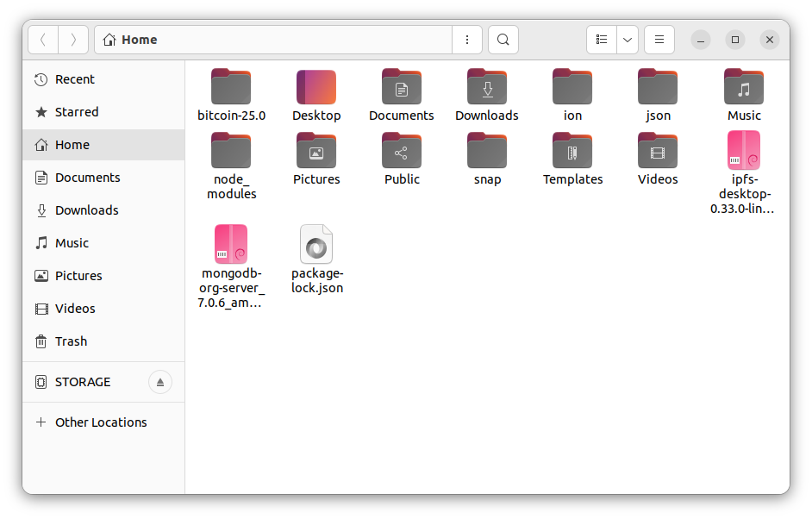Open the path bar three-dot menu
The image size is (812, 519).
click(467, 40)
